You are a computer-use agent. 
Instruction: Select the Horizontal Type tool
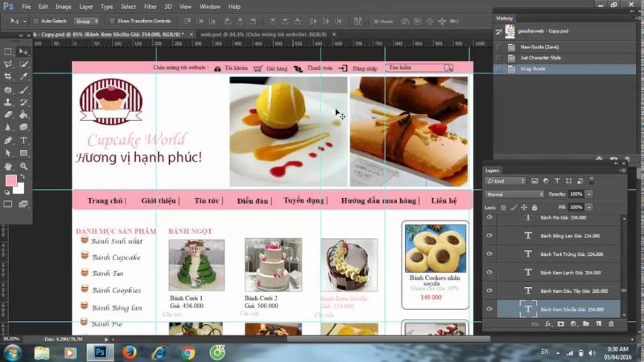coord(23,139)
